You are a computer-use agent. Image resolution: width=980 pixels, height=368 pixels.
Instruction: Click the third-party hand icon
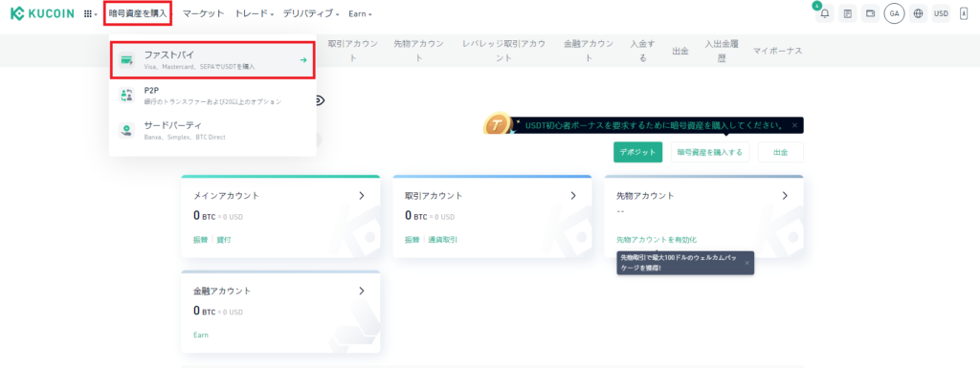coord(126,130)
